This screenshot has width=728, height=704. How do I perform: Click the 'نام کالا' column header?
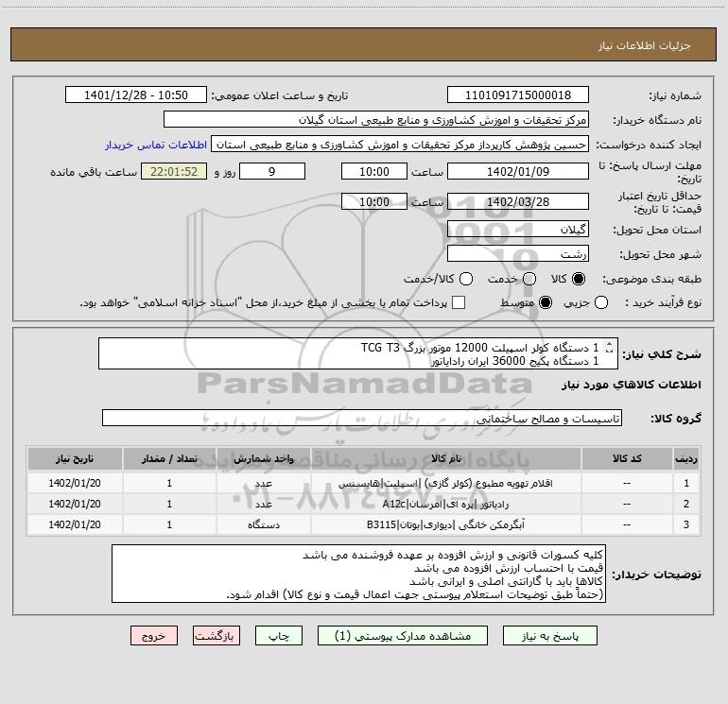pos(445,458)
